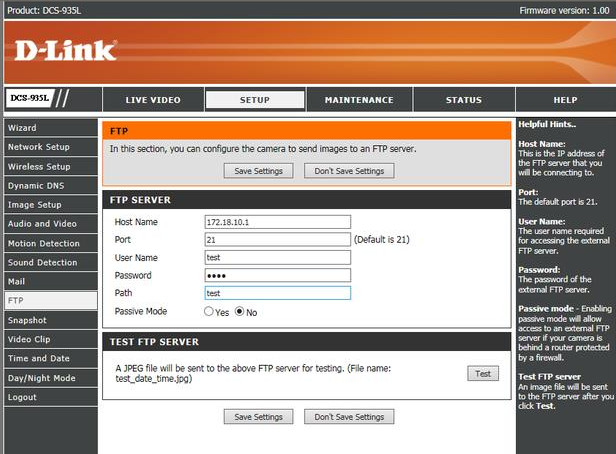Screen dimensions: 616x454
Task: Select No for Passive Mode
Action: coord(239,311)
